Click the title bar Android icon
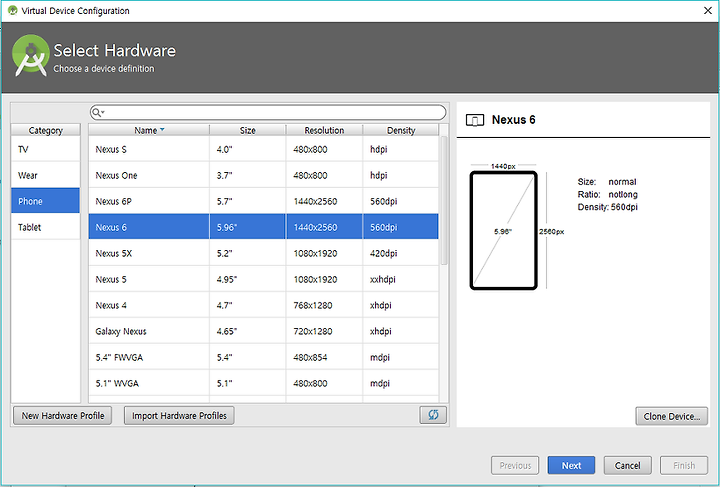Viewport: 720px width, 487px height. [12, 11]
